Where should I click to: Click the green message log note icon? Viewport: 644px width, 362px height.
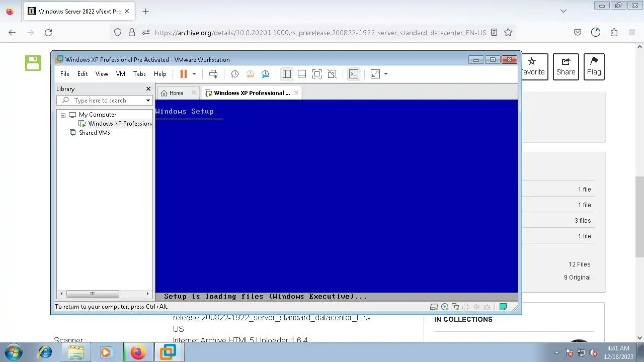(x=503, y=307)
